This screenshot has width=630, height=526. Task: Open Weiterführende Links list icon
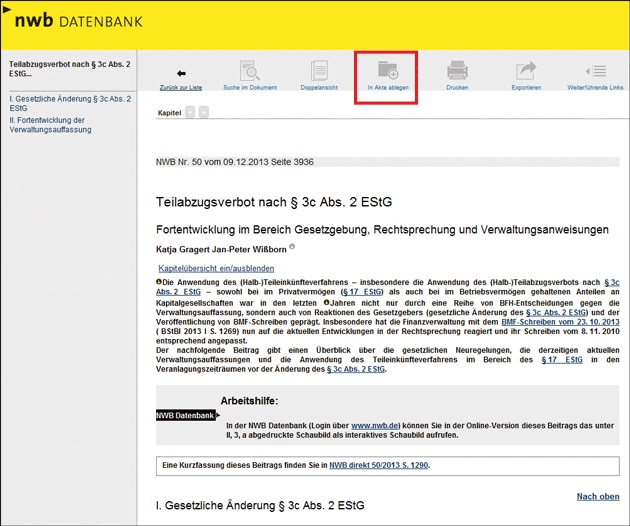[x=596, y=73]
